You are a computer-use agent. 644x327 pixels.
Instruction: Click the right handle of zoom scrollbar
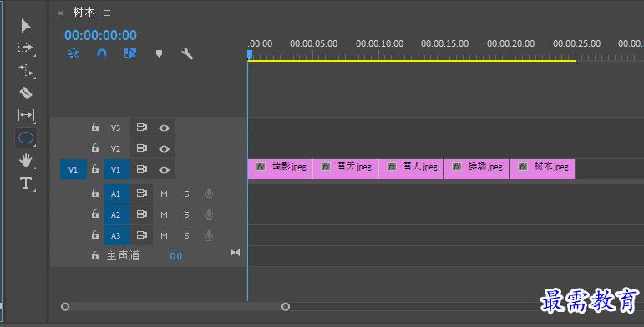tap(286, 306)
